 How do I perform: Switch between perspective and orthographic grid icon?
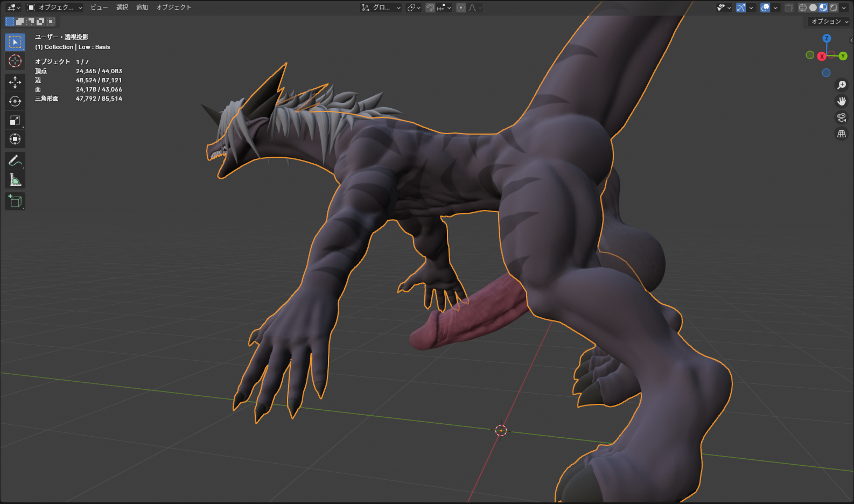(x=842, y=134)
